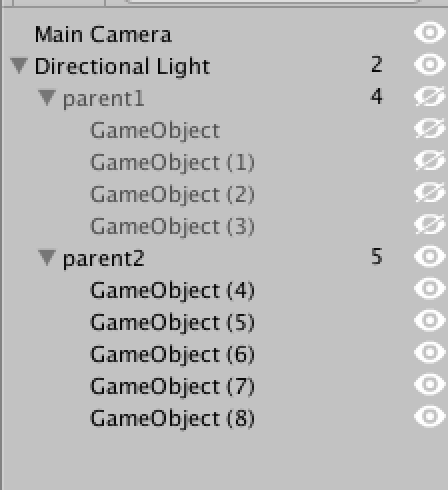Toggle visibility eye for Main Camera
The width and height of the screenshot is (448, 490).
point(430,32)
